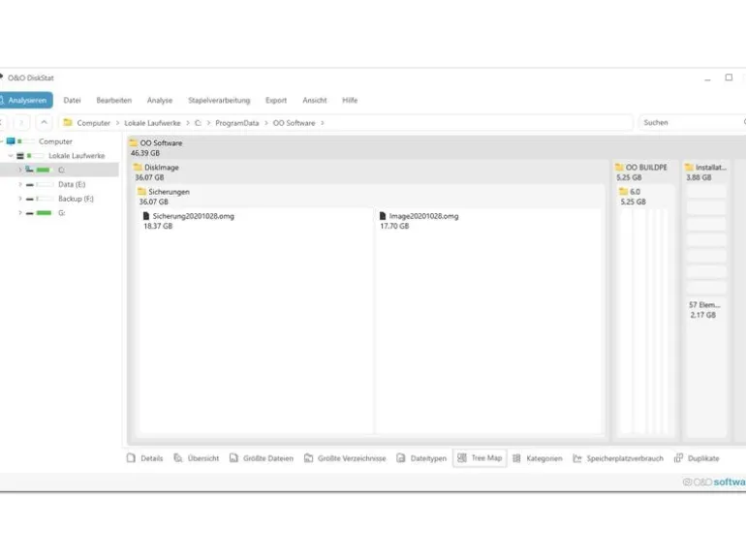
Task: Switch to the Details tab
Action: pos(145,458)
